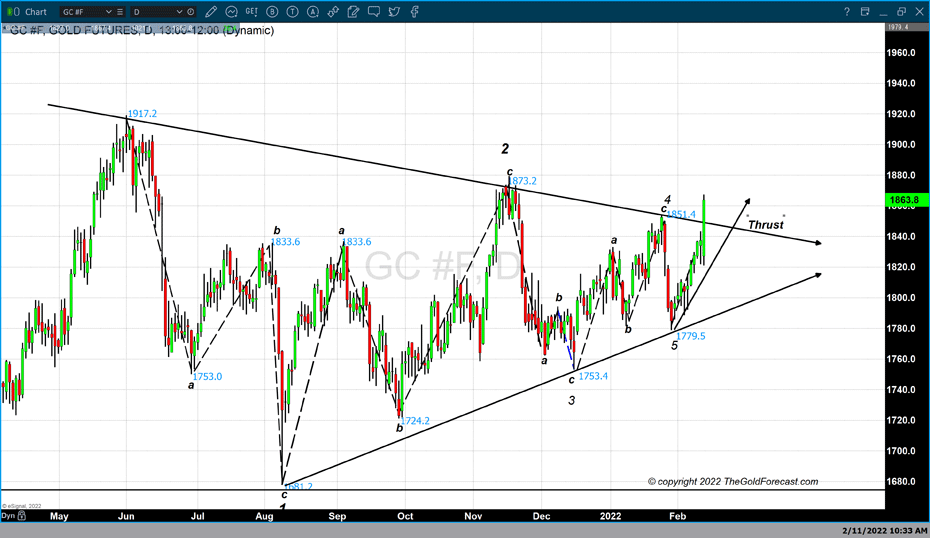930x538 pixels.
Task: Toggle the Dyn lock in bottom-left corner
Action: point(8,516)
